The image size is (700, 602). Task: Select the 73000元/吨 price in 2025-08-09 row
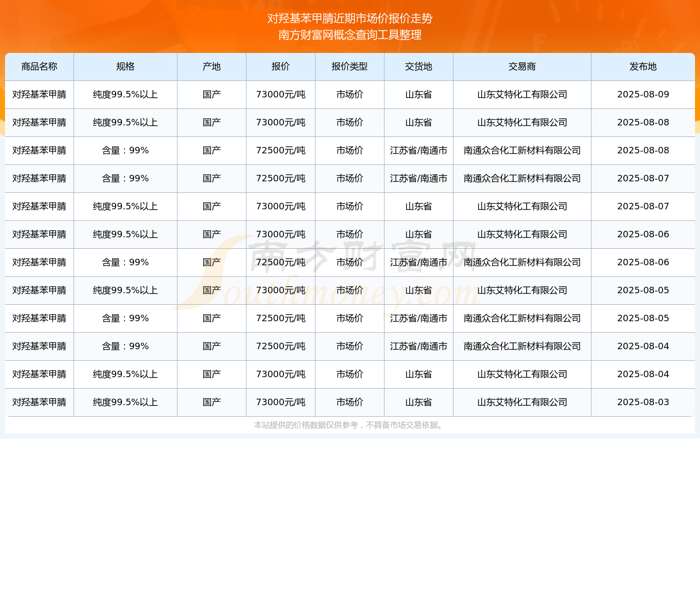(x=281, y=94)
